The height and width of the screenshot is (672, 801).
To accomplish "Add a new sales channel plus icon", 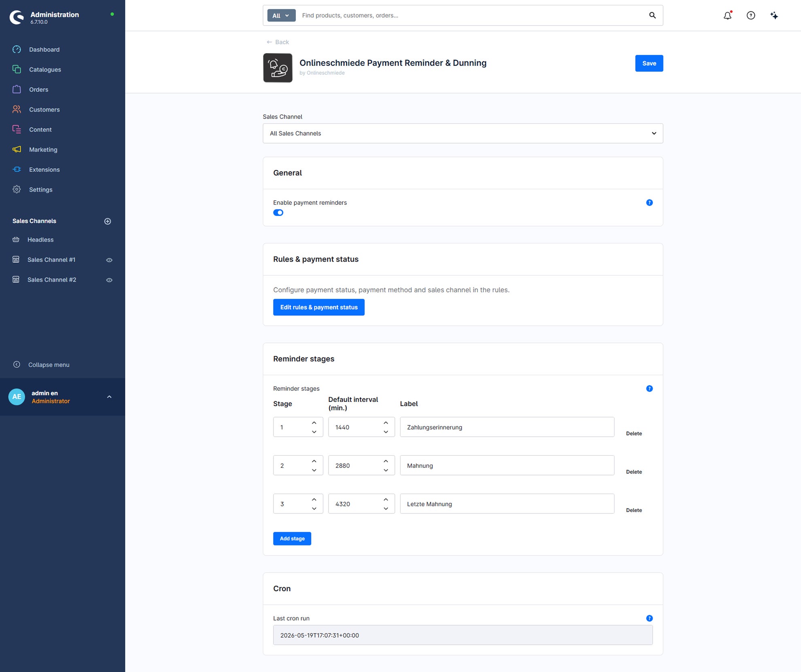I will (108, 221).
